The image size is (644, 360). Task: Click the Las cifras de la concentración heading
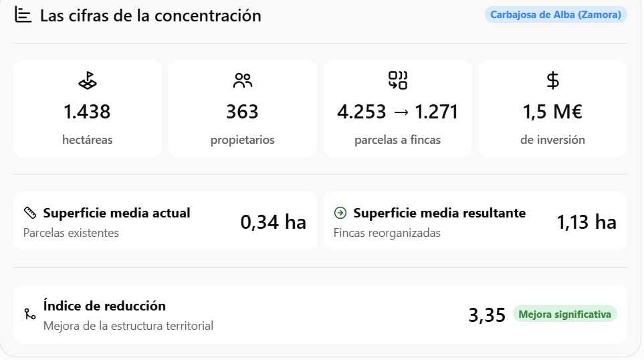(150, 15)
